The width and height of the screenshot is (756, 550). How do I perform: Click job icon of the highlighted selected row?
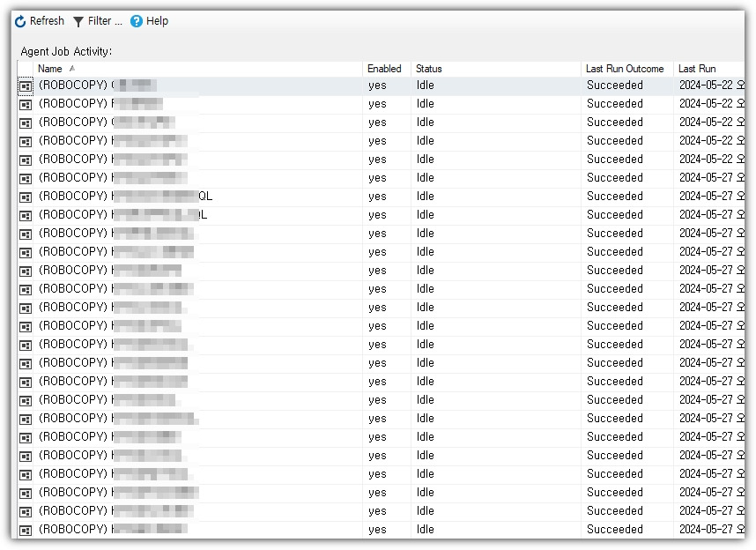pyautogui.click(x=26, y=86)
